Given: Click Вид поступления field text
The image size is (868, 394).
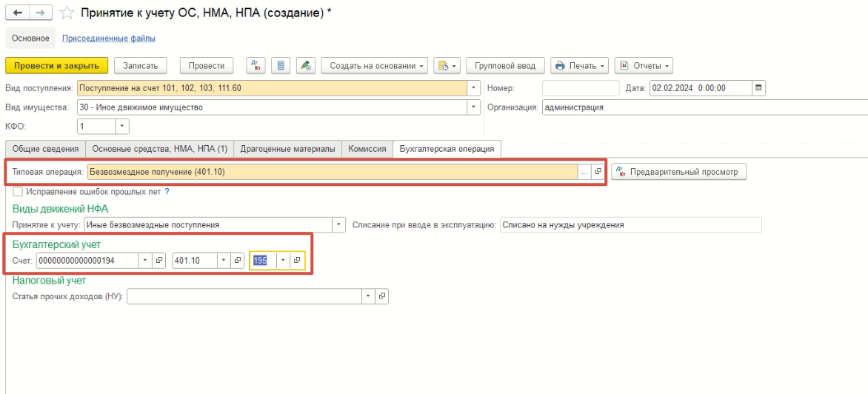Looking at the screenshot, I should click(x=273, y=87).
